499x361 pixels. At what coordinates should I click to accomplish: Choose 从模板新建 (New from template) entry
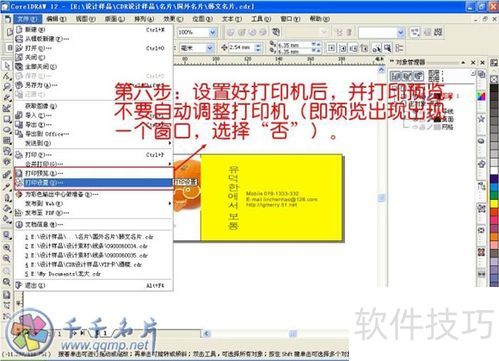(93, 39)
